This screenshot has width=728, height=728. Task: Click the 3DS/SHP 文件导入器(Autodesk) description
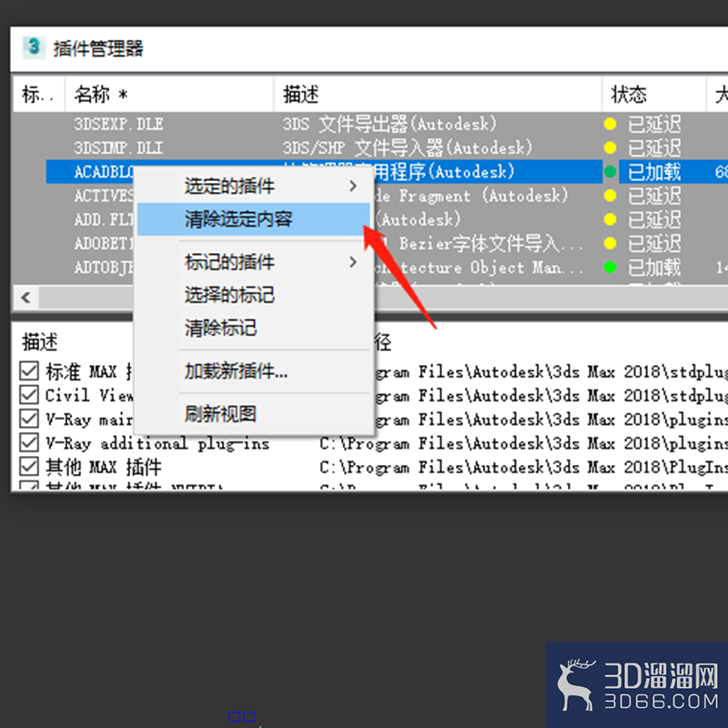coord(407,148)
